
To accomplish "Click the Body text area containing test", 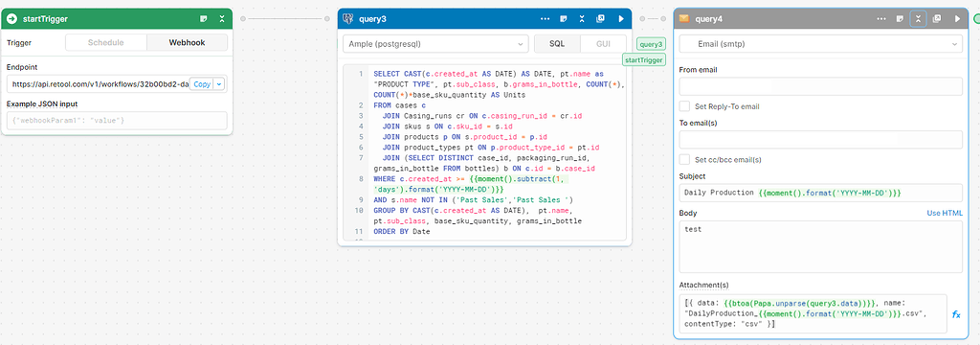I will point(820,246).
